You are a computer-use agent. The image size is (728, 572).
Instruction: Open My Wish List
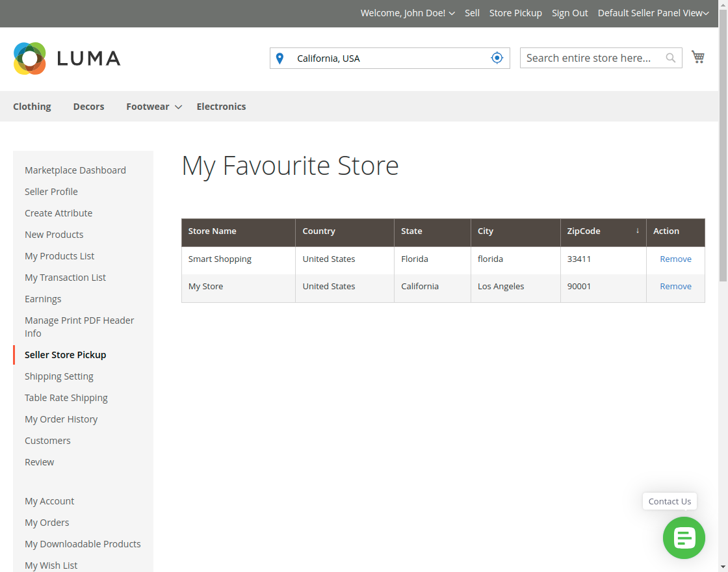(51, 565)
